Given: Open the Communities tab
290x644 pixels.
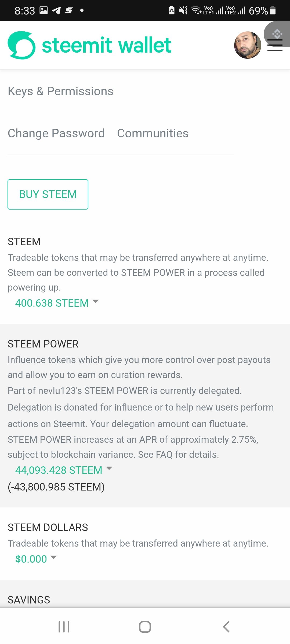Looking at the screenshot, I should pyautogui.click(x=153, y=133).
